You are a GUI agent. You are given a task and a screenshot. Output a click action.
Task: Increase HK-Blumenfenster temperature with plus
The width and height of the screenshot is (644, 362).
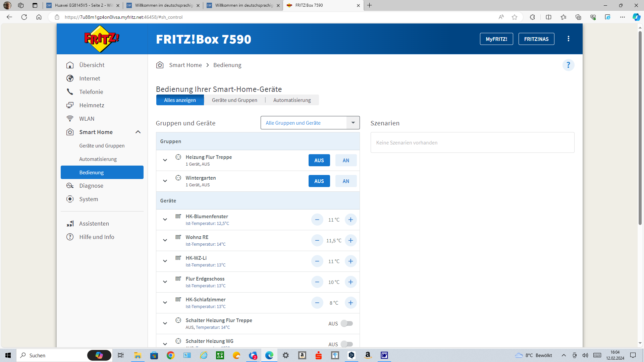(351, 220)
